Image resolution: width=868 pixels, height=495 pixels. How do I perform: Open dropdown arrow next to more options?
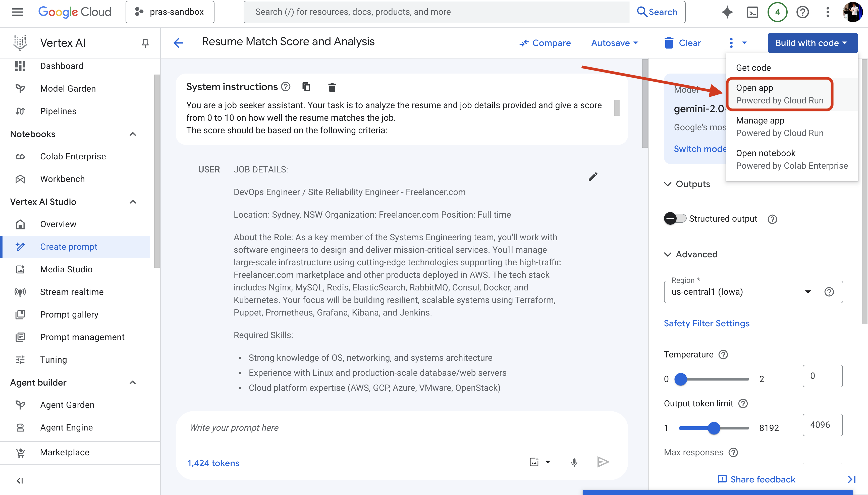744,43
